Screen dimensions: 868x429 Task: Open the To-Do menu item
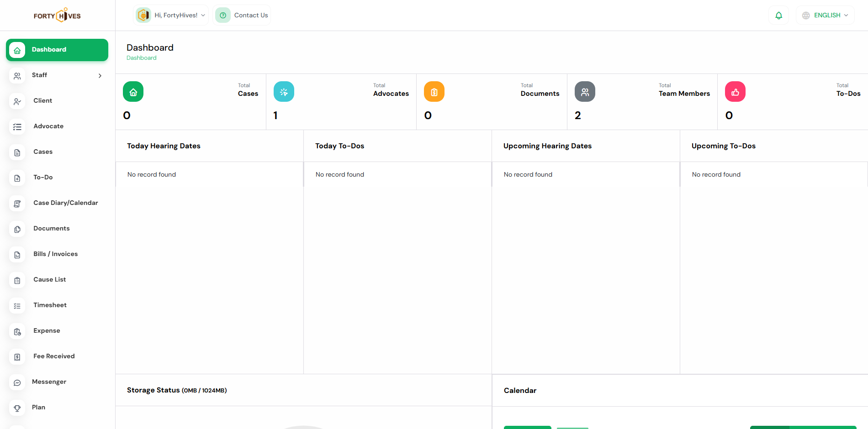(57, 178)
